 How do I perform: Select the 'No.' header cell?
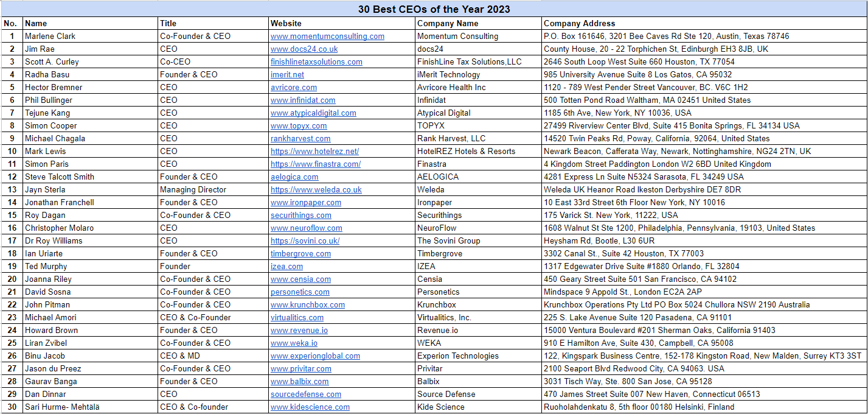point(12,23)
